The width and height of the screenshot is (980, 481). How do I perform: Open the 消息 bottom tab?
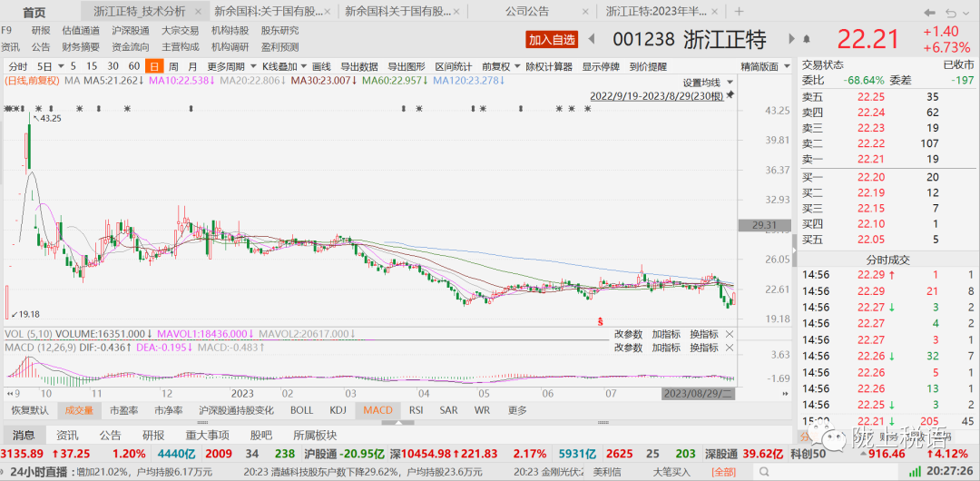point(24,436)
